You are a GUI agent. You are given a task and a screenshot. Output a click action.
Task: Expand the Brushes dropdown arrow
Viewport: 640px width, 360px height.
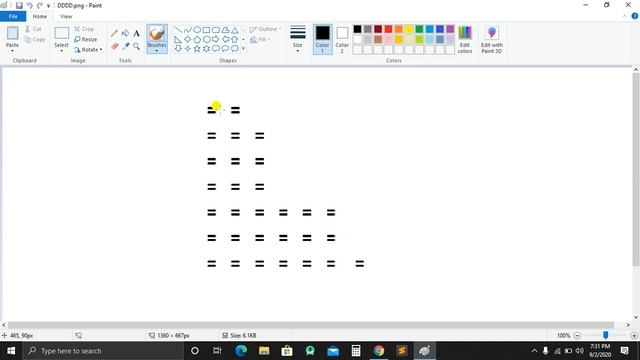pos(157,51)
